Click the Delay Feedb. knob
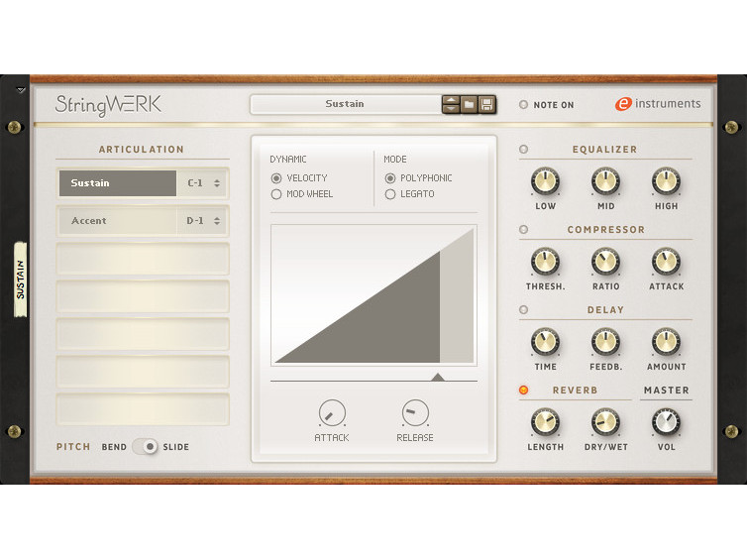 (x=605, y=342)
